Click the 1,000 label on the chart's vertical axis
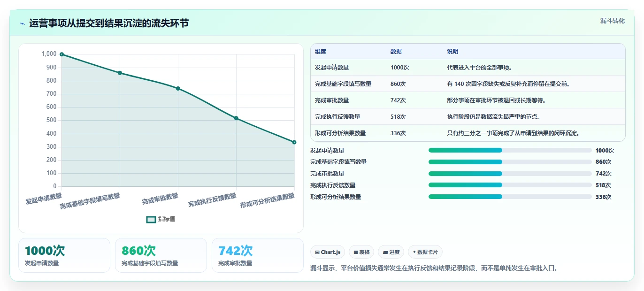Viewport: 644px width, 291px height. [49, 54]
